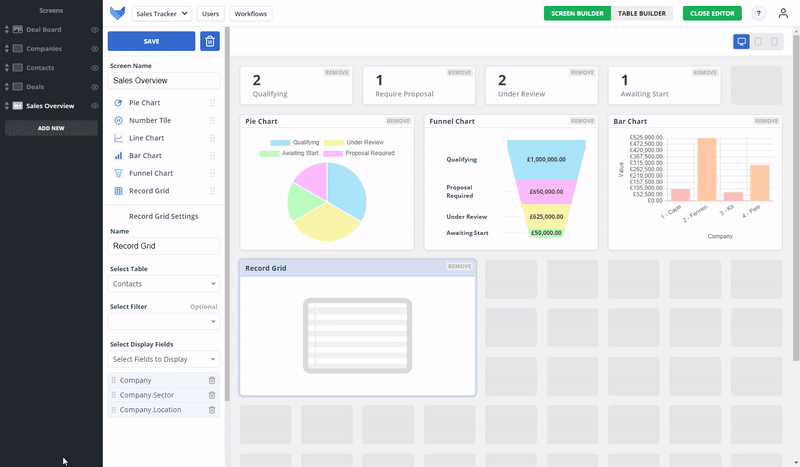Click Under Review legend color swatch
This screenshot has height=467, width=800.
point(334,143)
